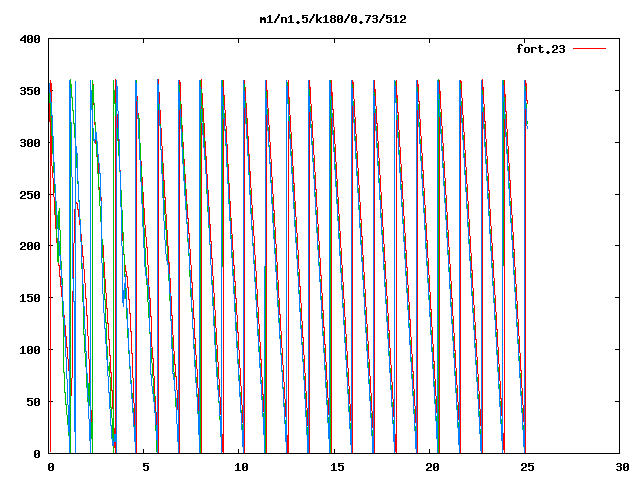Click the fort.23 legend label
Screen dimensions: 640x480
541,49
